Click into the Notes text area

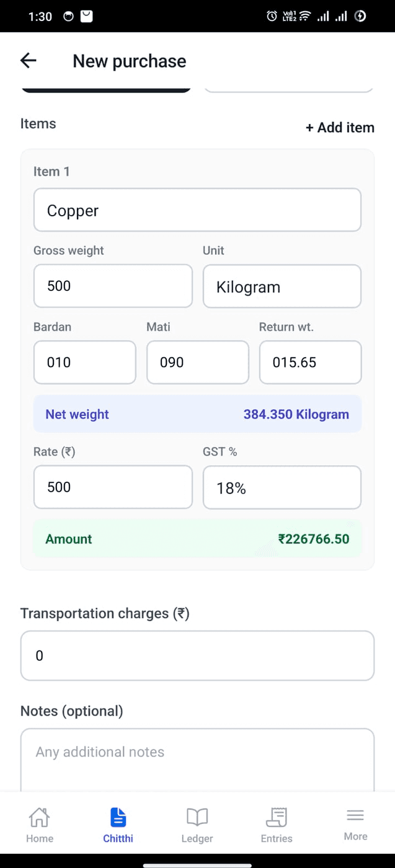[197, 760]
